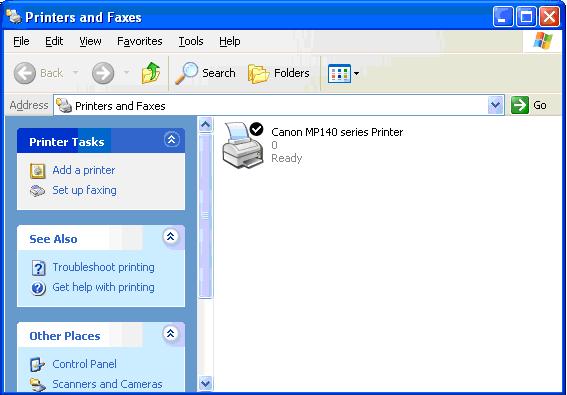Screen dimensions: 567x395
Task: Click the sidebar scrollbar up arrow
Action: (205, 125)
